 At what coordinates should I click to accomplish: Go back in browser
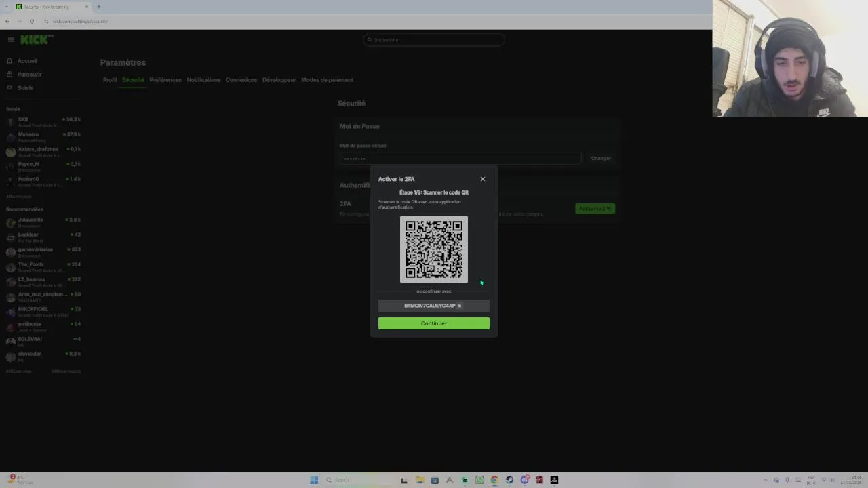point(7,21)
